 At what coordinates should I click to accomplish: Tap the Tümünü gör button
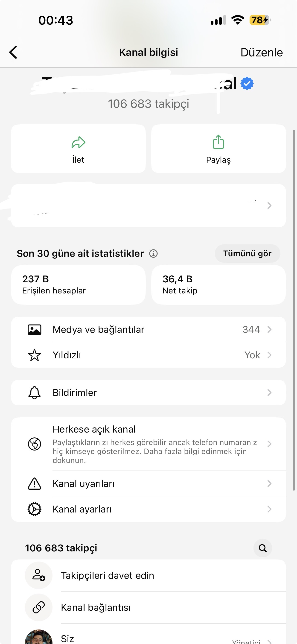point(247,254)
